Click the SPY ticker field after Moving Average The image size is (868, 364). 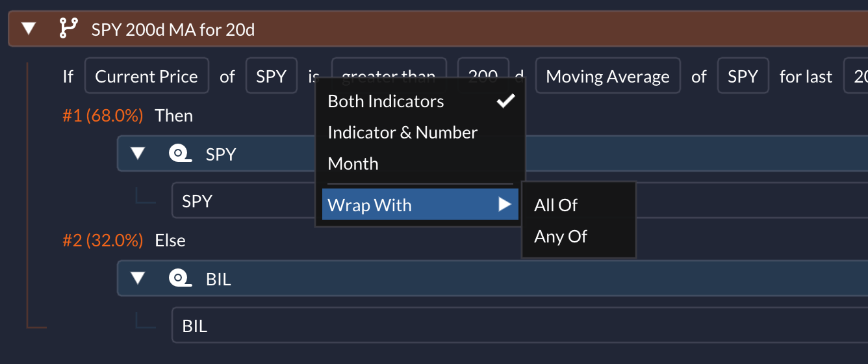743,76
